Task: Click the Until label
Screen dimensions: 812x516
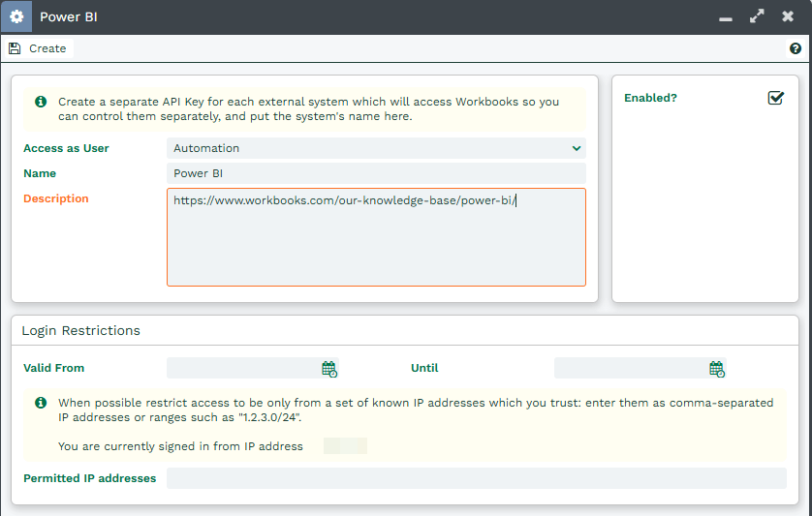Action: pos(424,368)
